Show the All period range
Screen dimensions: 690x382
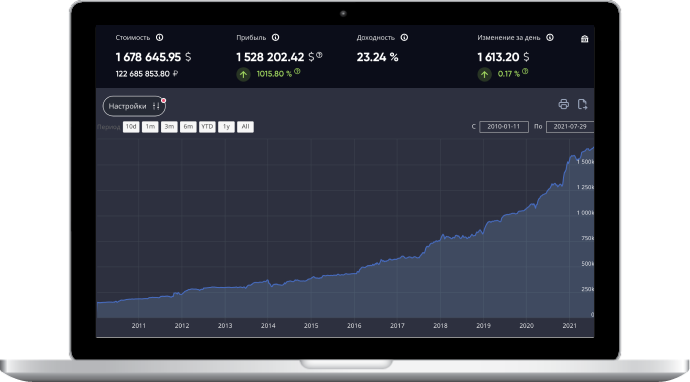246,127
